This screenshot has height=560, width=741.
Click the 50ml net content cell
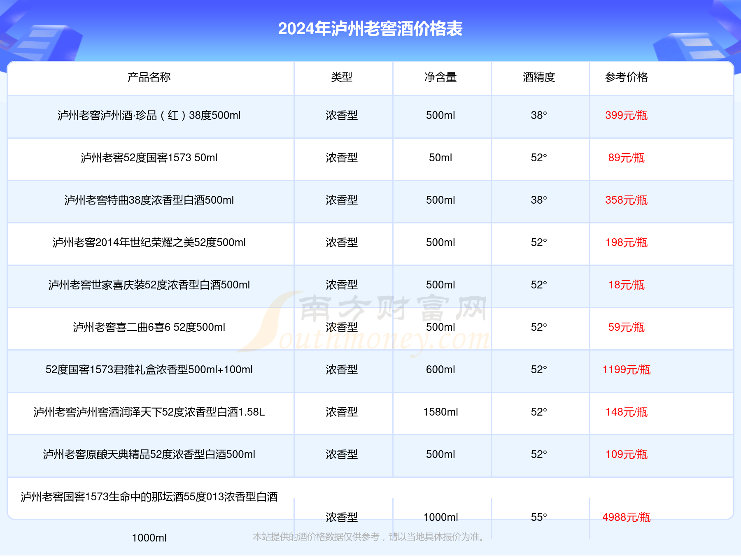click(440, 158)
